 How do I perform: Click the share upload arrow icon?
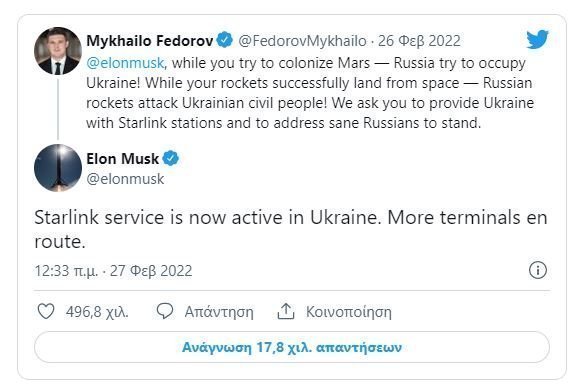coord(286,311)
